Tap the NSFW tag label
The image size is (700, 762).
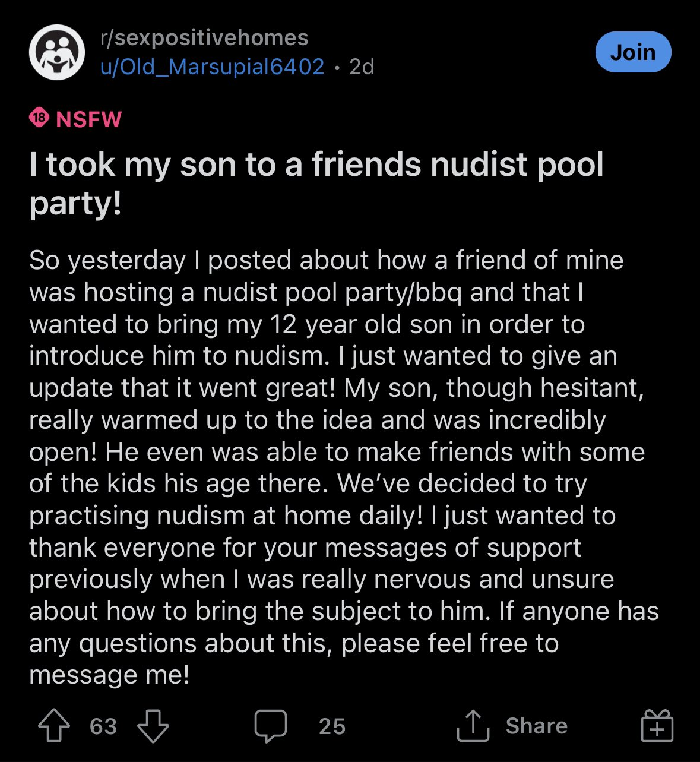(88, 119)
